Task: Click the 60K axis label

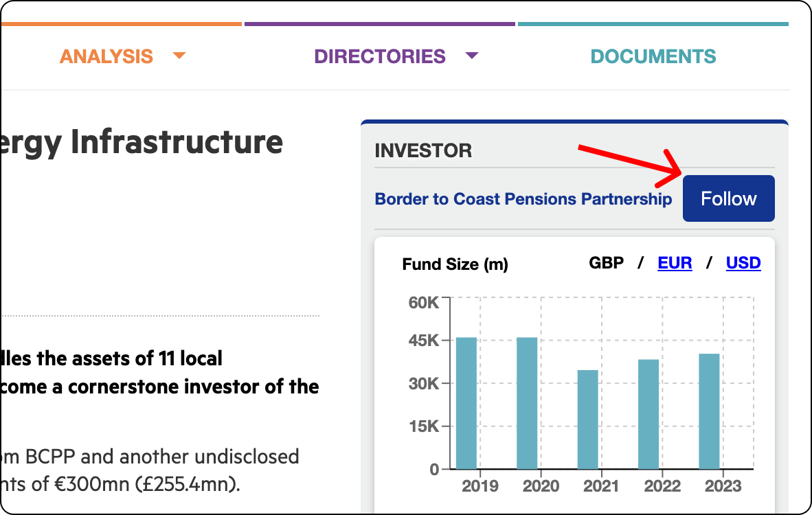Action: (424, 302)
